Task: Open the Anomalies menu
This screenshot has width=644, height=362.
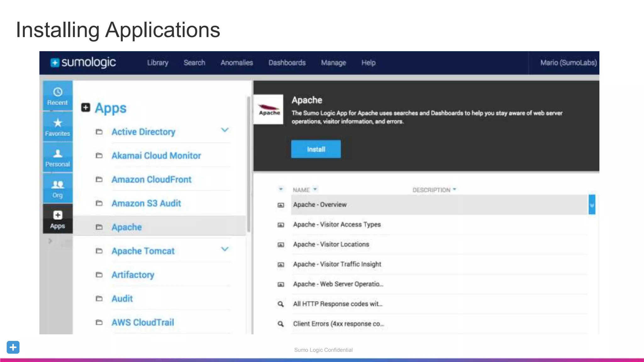Action: pos(237,63)
